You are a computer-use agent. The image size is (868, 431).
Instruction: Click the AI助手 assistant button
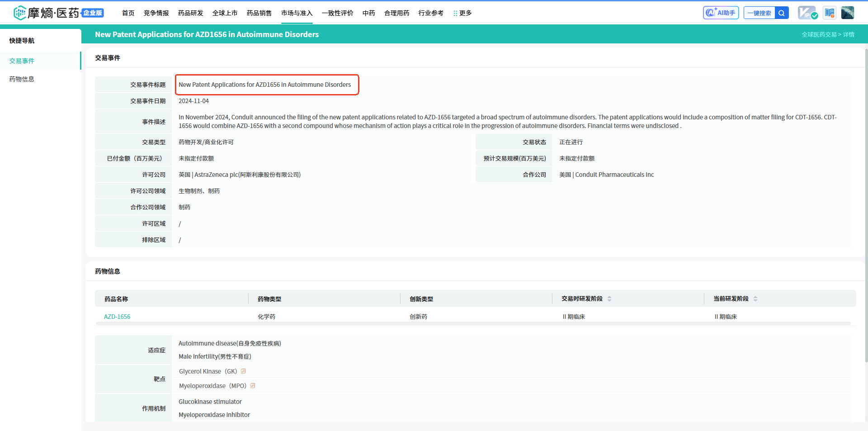(x=721, y=13)
